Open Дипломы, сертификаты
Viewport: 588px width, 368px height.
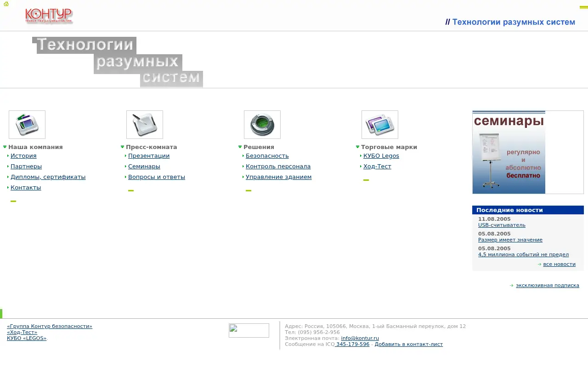(48, 177)
